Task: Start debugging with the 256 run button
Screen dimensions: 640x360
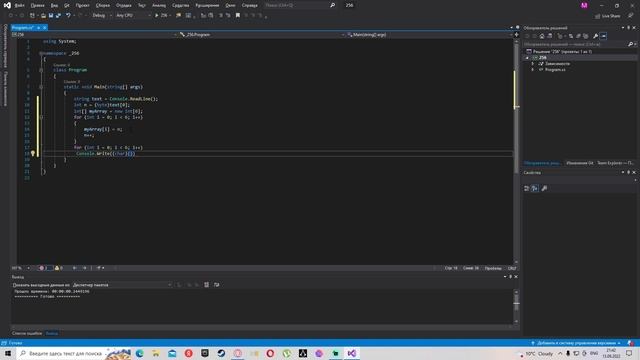Action: [161, 16]
